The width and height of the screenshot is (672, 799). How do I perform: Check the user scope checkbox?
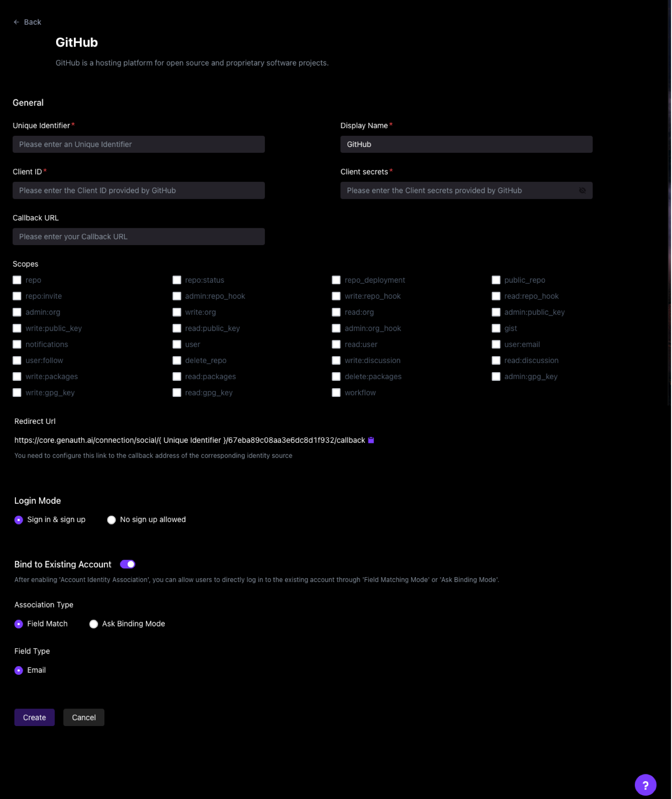(x=177, y=345)
